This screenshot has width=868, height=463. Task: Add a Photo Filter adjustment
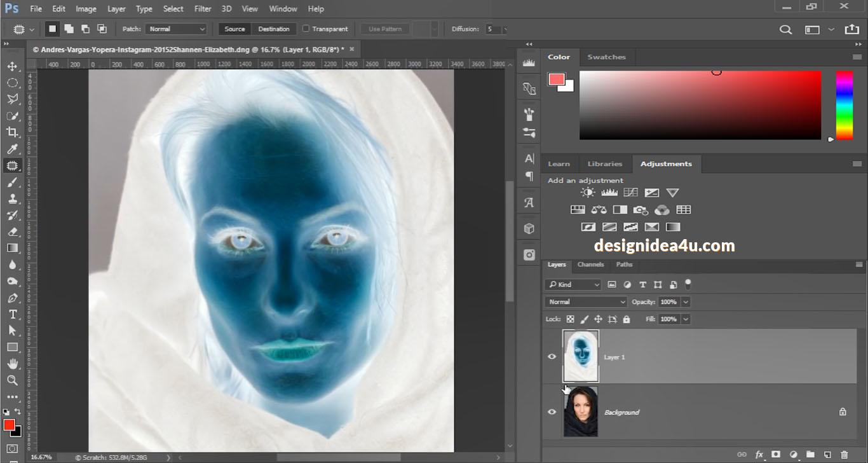coord(641,210)
